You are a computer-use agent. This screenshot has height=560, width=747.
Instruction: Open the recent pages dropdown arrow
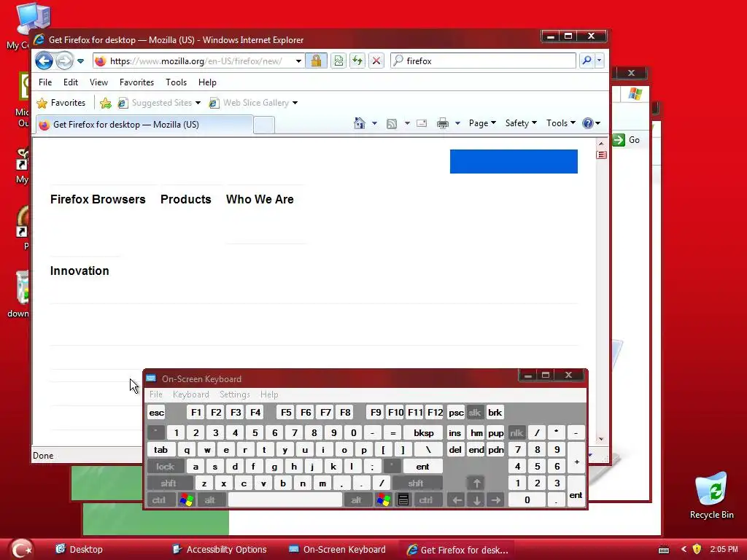[x=80, y=61]
